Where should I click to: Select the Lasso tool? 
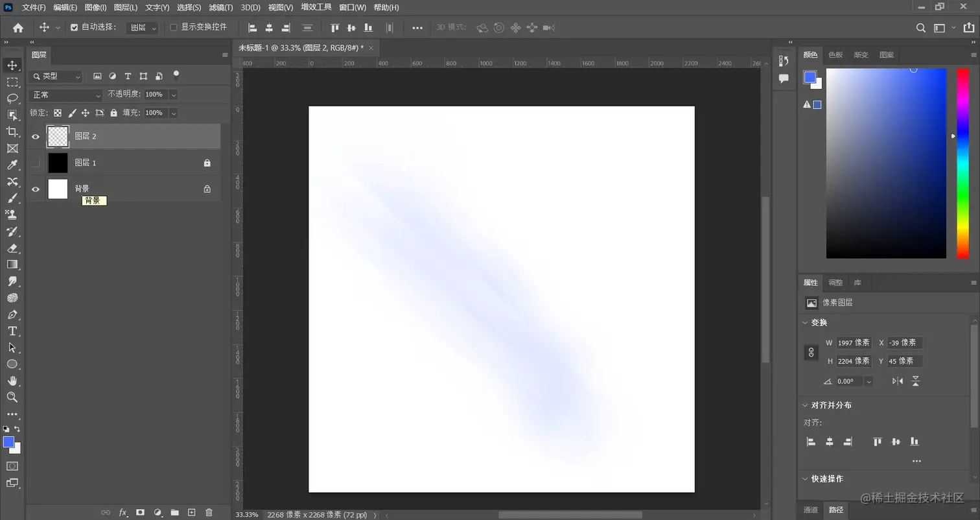coord(12,97)
